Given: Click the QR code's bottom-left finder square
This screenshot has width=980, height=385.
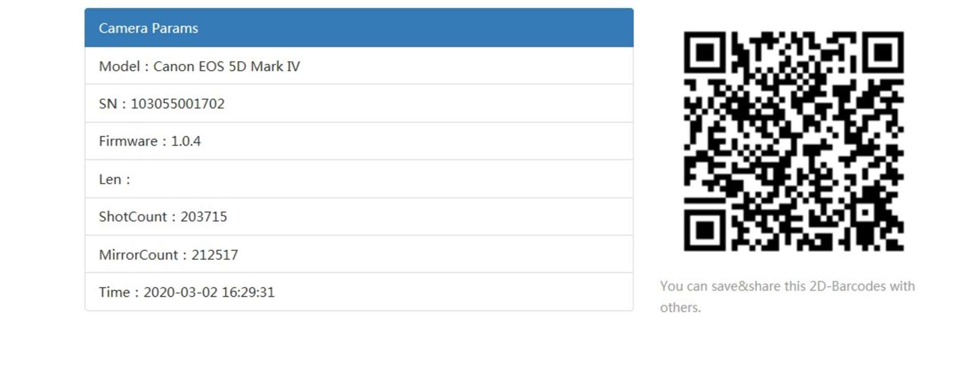Looking at the screenshot, I should [705, 230].
